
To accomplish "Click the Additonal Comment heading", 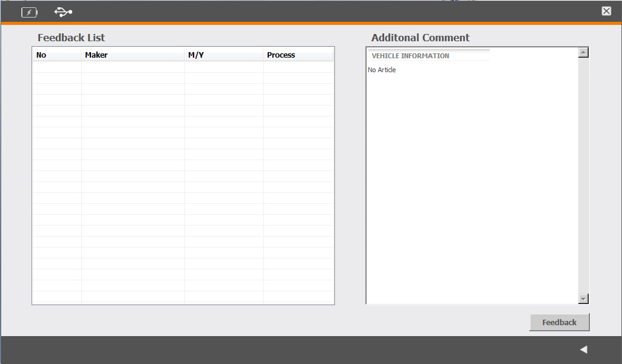I will [x=420, y=38].
